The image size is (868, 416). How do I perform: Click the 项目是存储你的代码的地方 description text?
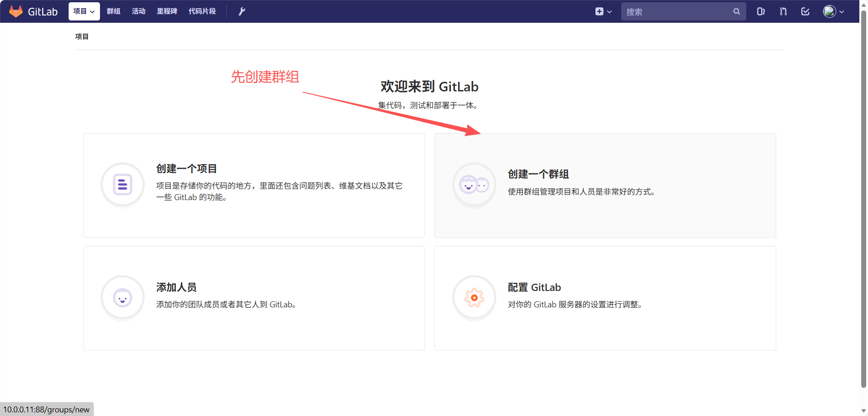pyautogui.click(x=279, y=191)
